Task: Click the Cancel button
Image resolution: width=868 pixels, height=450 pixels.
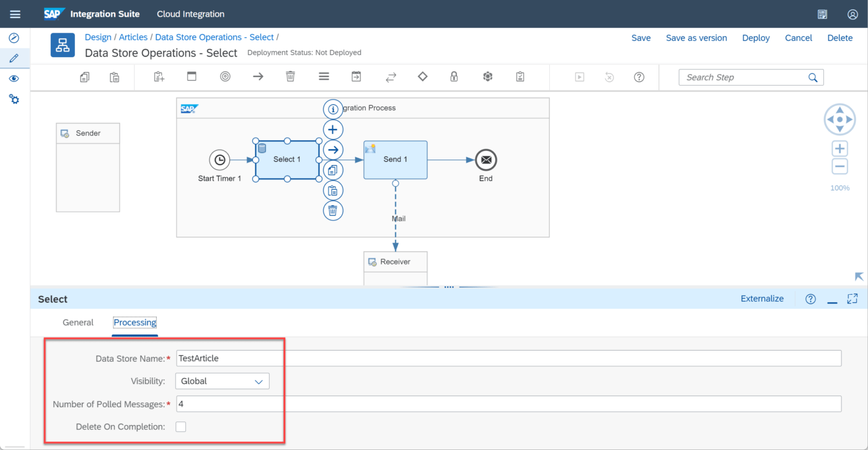Action: [799, 38]
